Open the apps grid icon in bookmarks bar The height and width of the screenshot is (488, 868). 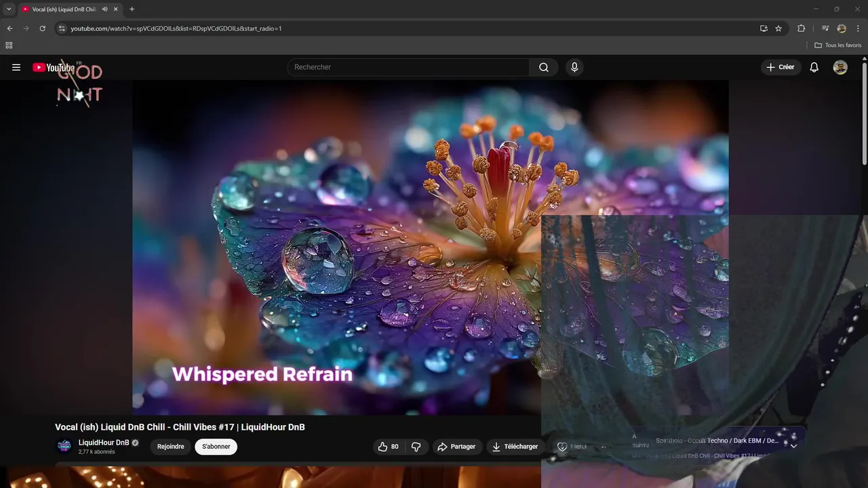[x=9, y=45]
